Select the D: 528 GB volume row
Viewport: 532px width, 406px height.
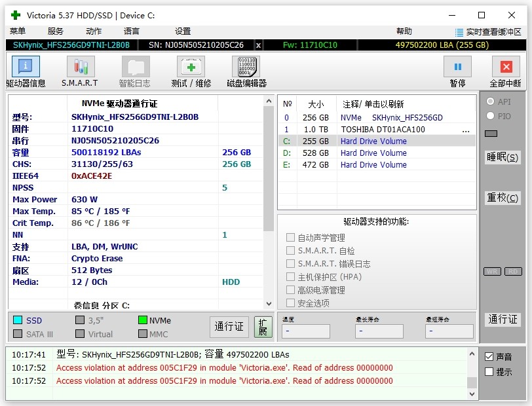coord(376,153)
